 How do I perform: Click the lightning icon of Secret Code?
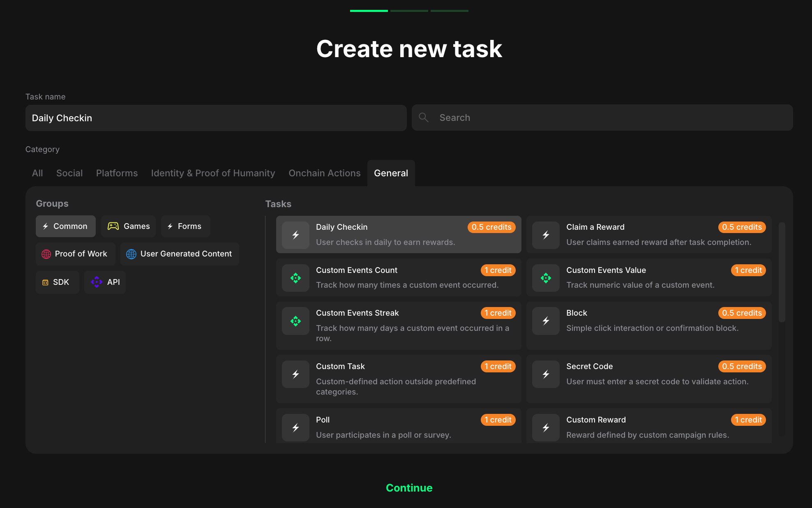(x=546, y=374)
